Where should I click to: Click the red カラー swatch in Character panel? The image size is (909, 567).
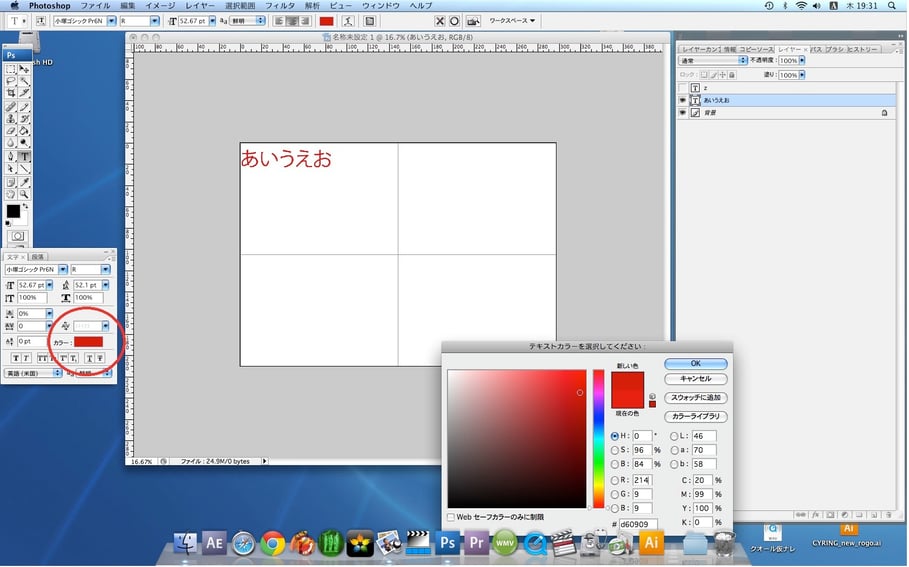(x=89, y=342)
